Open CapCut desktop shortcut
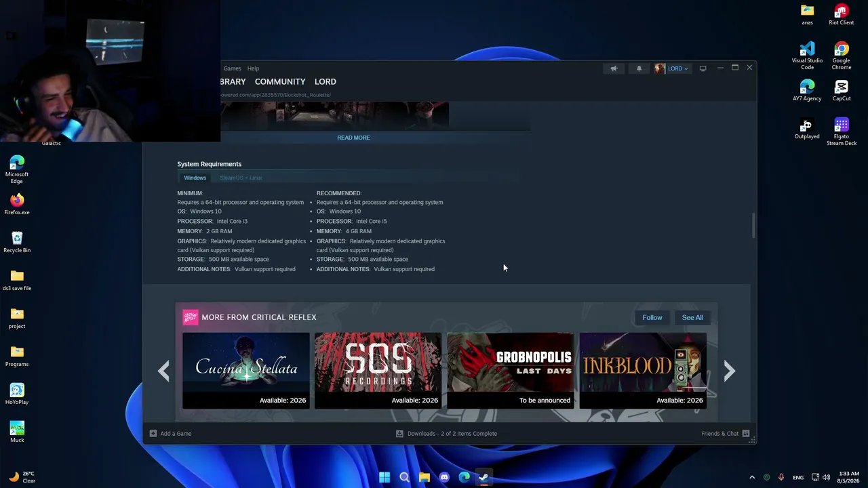The width and height of the screenshot is (868, 488). pos(842,91)
